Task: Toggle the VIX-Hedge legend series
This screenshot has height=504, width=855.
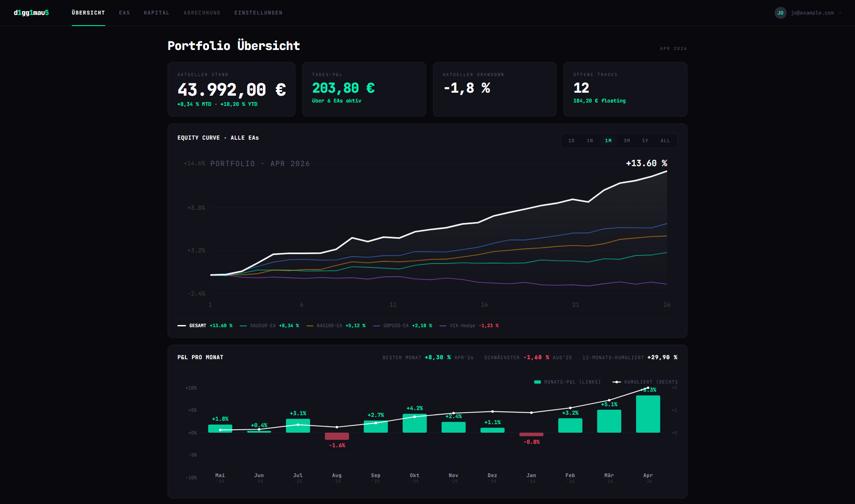Action: [x=469, y=325]
